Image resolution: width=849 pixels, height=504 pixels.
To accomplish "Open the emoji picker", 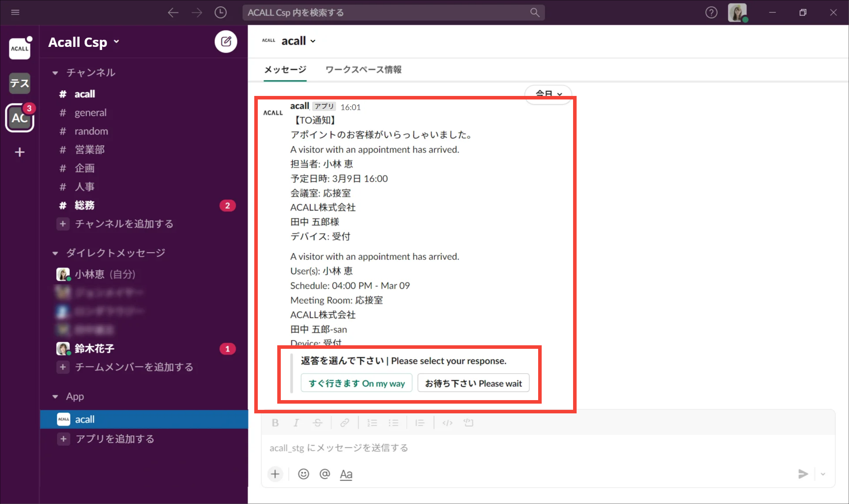I will tap(303, 474).
